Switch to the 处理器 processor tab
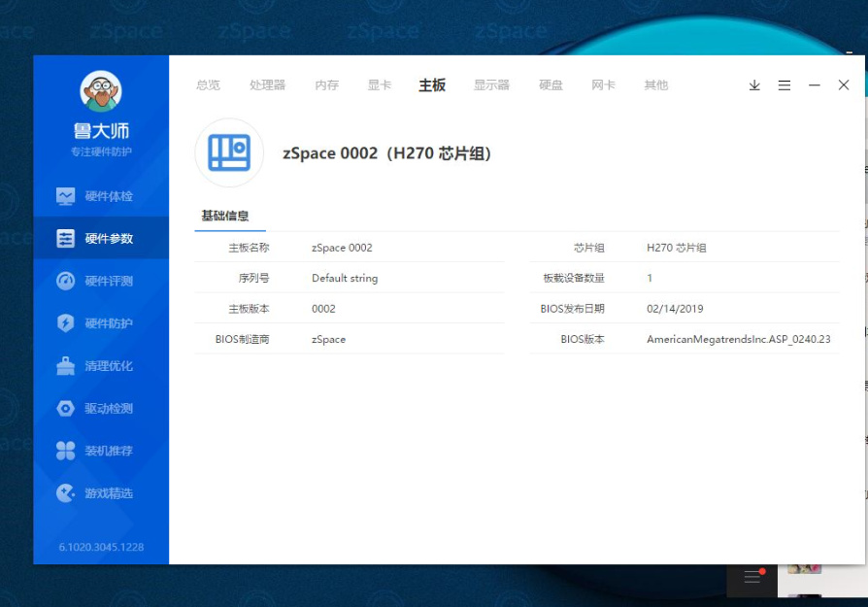868x607 pixels. tap(267, 85)
